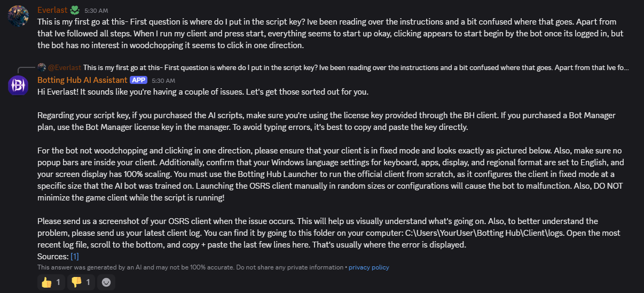Open Everlast's profile avatar
Image resolution: width=644 pixels, height=293 pixels.
[x=18, y=16]
